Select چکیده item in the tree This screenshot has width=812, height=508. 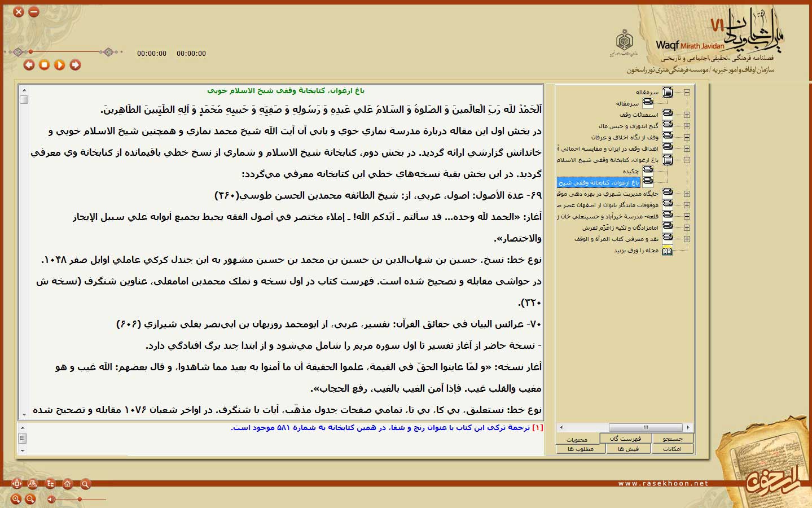630,171
